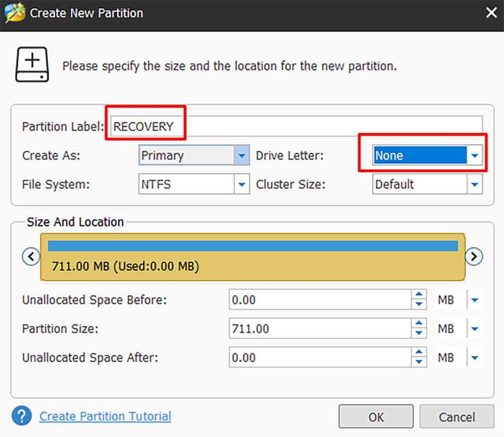Screen dimensions: 504x437
Task: Open the File System dropdown
Action: click(242, 184)
